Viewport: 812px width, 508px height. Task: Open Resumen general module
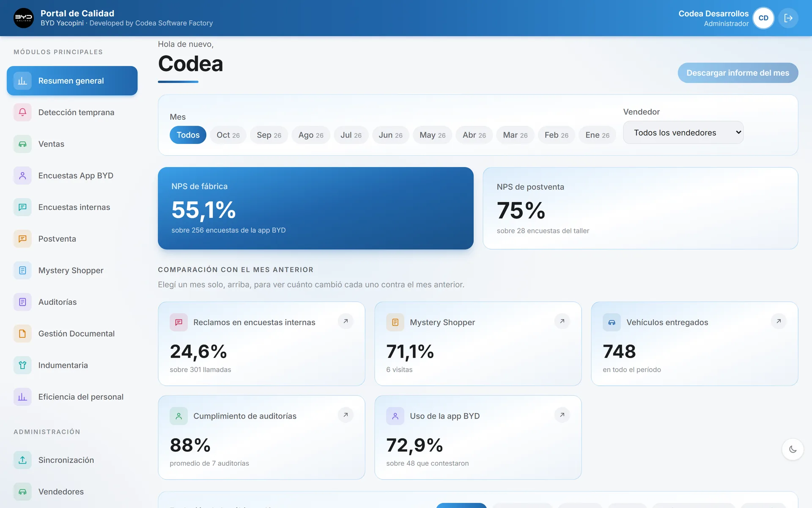coord(72,81)
